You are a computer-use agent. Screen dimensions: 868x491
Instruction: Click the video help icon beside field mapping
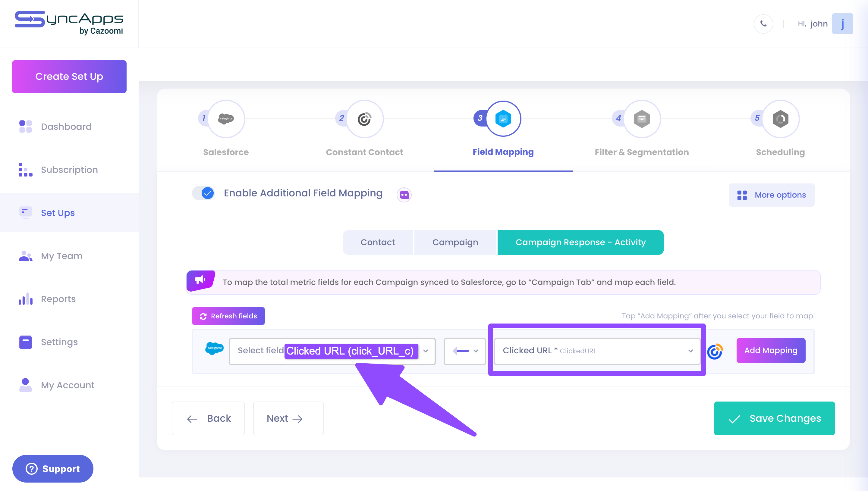point(404,195)
